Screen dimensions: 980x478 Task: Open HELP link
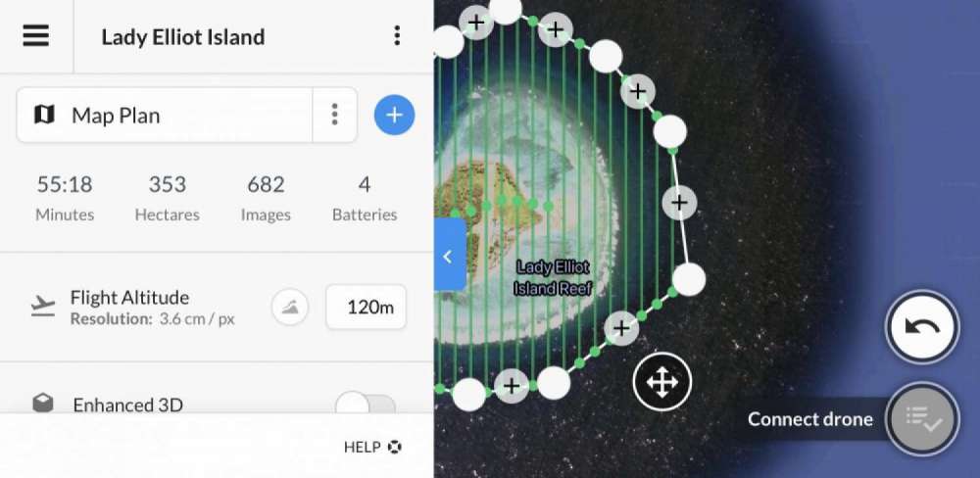tap(371, 447)
